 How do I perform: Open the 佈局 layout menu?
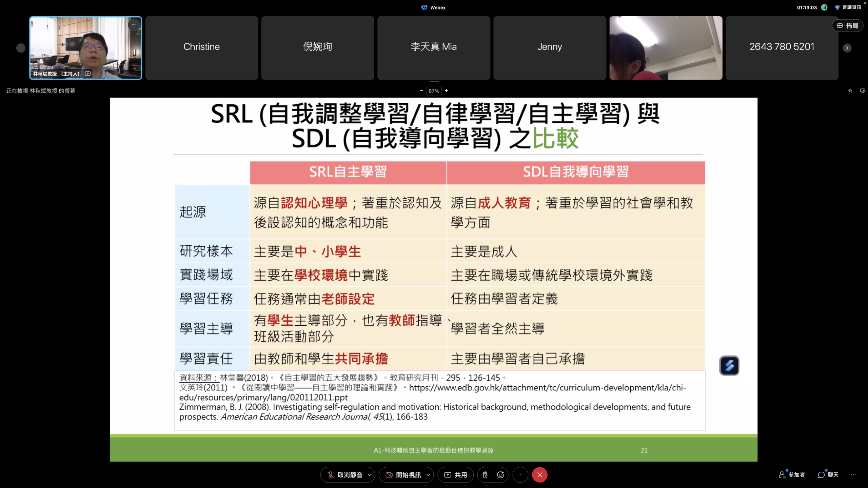pos(847,26)
